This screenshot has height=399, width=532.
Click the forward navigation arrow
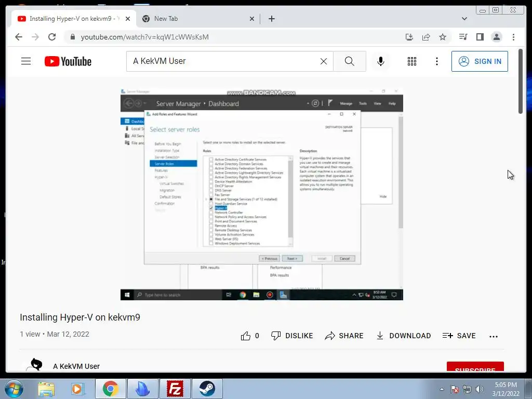tap(35, 37)
